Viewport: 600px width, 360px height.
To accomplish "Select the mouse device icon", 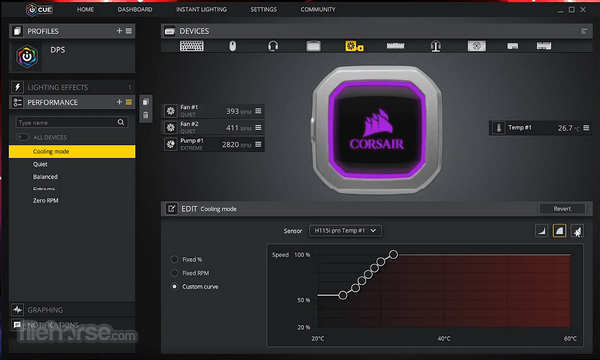I will 232,46.
